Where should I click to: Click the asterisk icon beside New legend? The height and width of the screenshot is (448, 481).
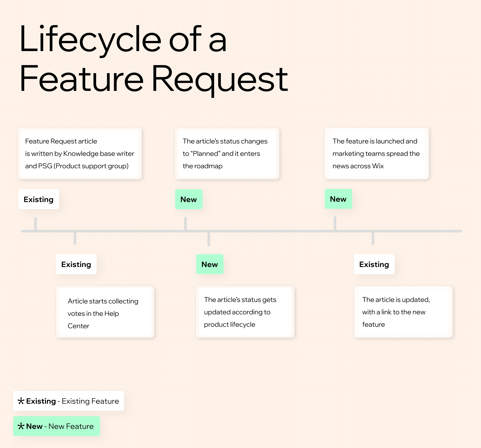[x=21, y=426]
